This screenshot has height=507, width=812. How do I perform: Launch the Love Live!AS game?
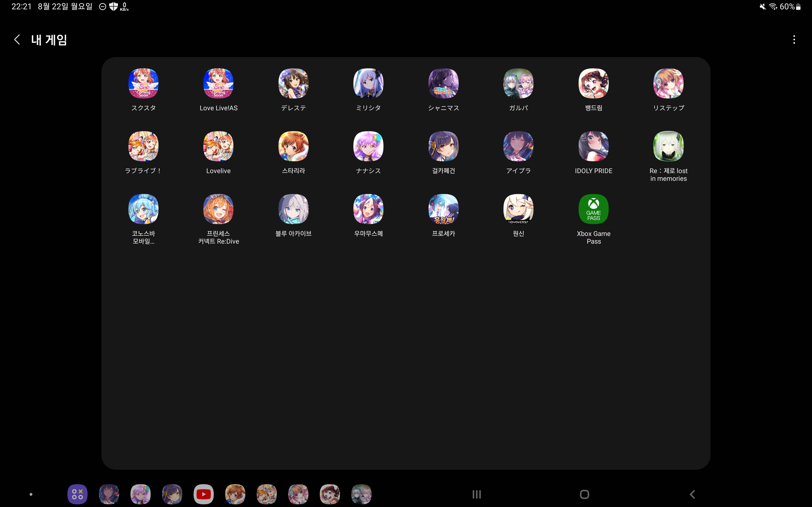click(x=219, y=83)
